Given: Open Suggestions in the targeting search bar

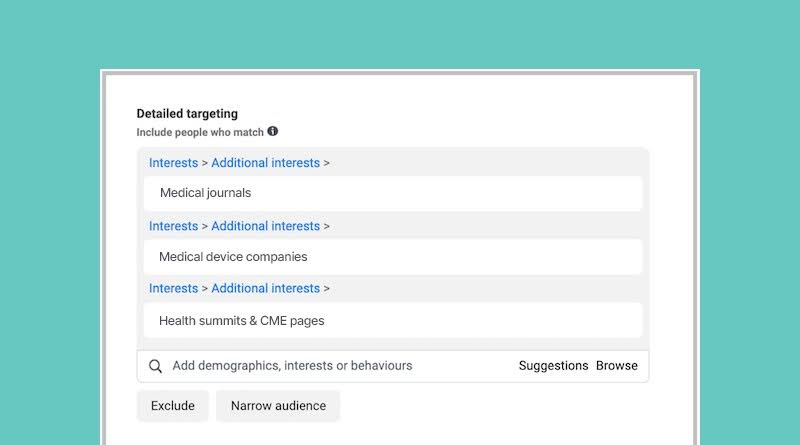Looking at the screenshot, I should click(554, 365).
